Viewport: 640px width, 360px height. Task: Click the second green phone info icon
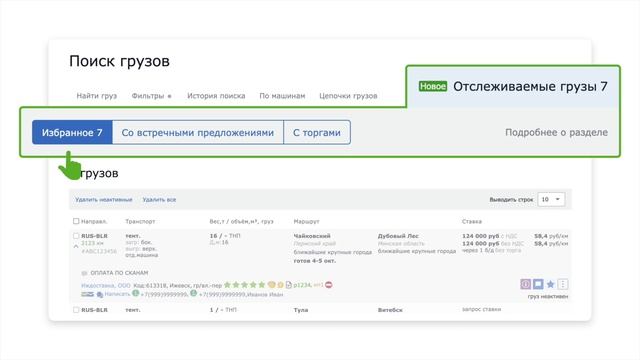coord(193,293)
